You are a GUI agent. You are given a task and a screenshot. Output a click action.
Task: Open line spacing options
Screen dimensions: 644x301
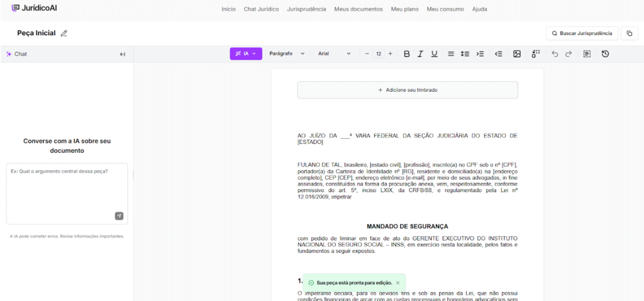click(465, 54)
